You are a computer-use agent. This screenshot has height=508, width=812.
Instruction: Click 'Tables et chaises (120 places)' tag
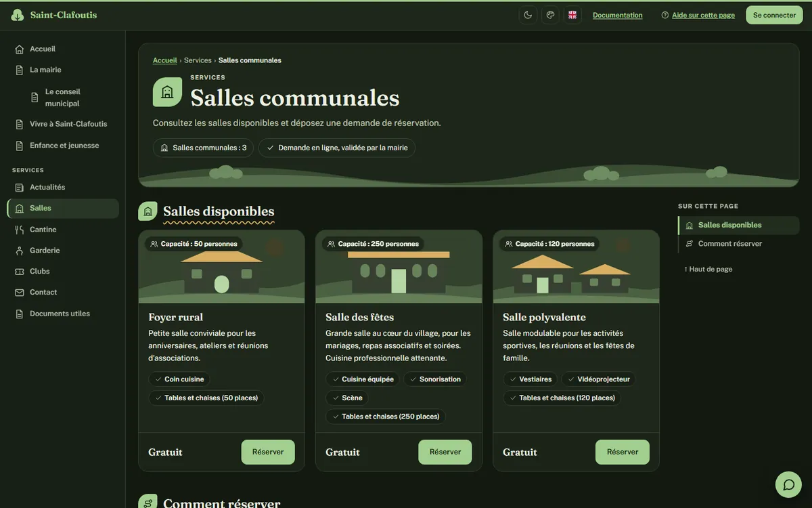562,398
